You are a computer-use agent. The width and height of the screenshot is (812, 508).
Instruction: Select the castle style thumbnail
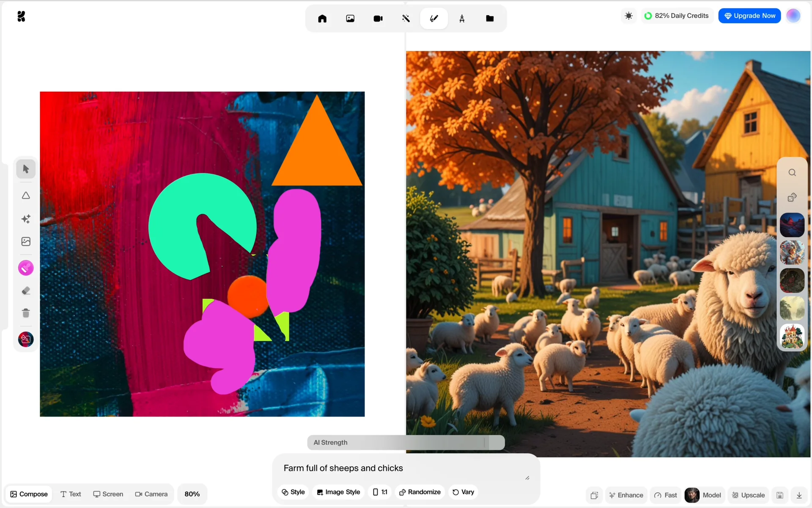(792, 336)
